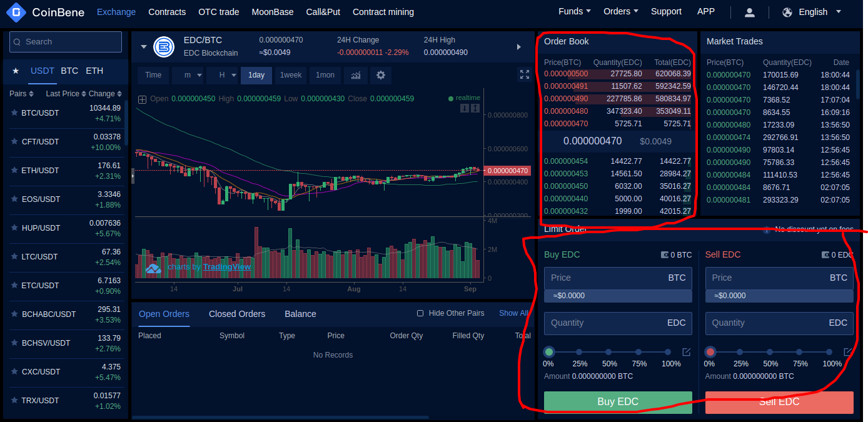Click edit icon beside buy percentage slider
The height and width of the screenshot is (422, 868).
tap(686, 352)
